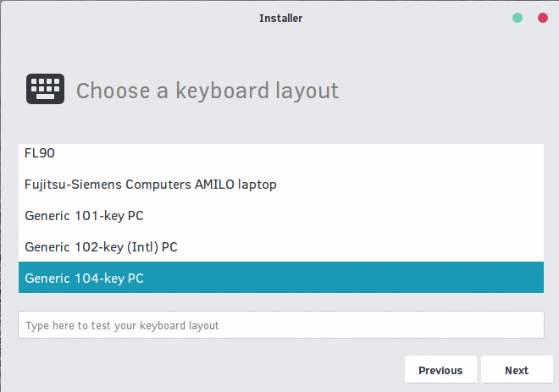Choose Fujitsu-Siemens Computers AMILO laptop

point(281,185)
